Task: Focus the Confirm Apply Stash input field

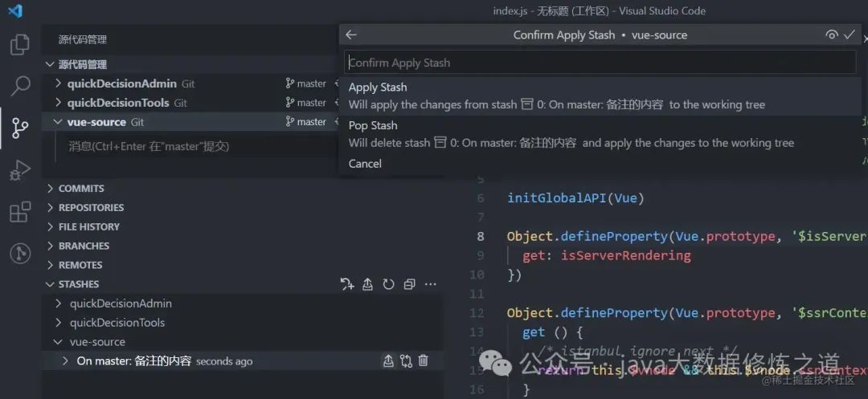Action: (600, 63)
